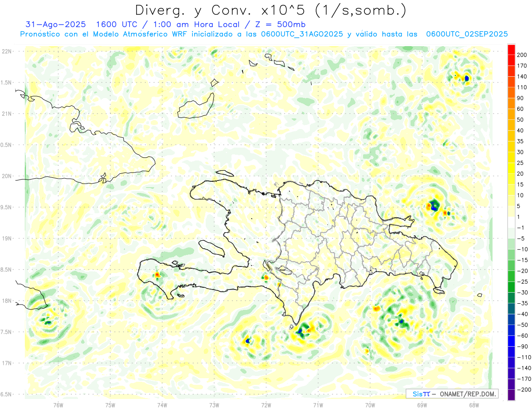532x411 pixels.
Task: Click the '6.5N' latitude axis label
Action: coord(7,394)
